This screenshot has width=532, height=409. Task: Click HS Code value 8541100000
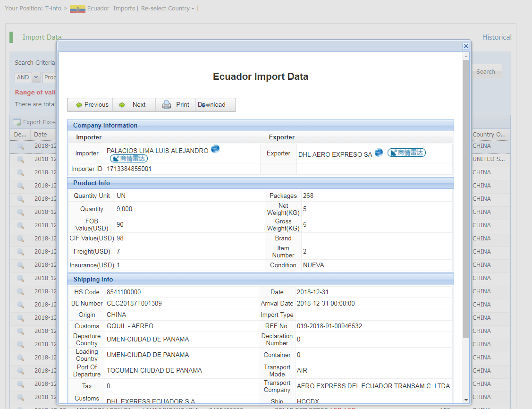tap(124, 292)
